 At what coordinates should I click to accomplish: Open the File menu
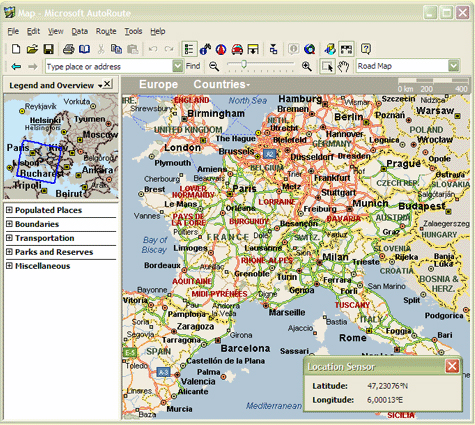pos(13,31)
